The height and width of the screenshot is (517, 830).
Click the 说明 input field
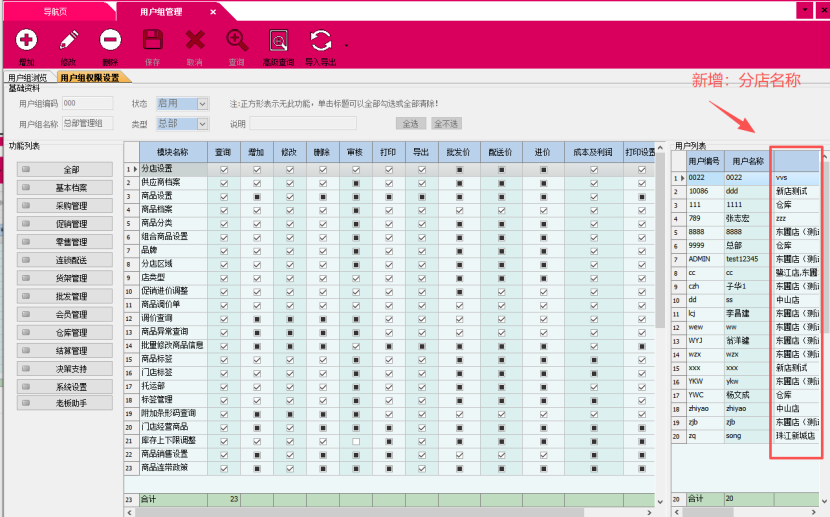point(303,123)
